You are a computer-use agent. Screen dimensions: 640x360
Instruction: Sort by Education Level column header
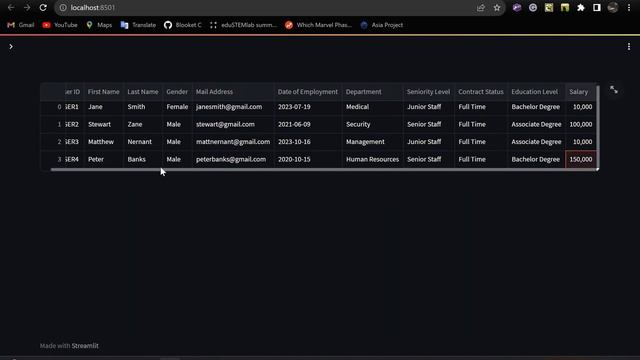point(536,92)
